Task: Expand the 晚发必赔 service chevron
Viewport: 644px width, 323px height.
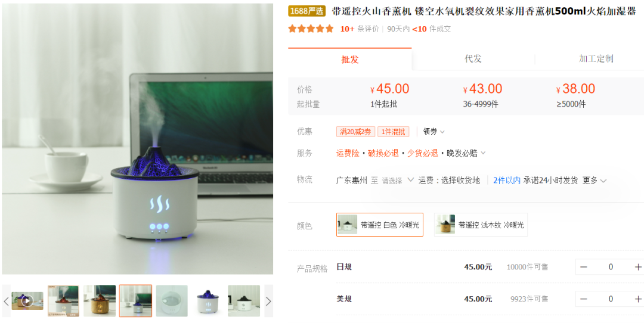Action: click(x=483, y=153)
